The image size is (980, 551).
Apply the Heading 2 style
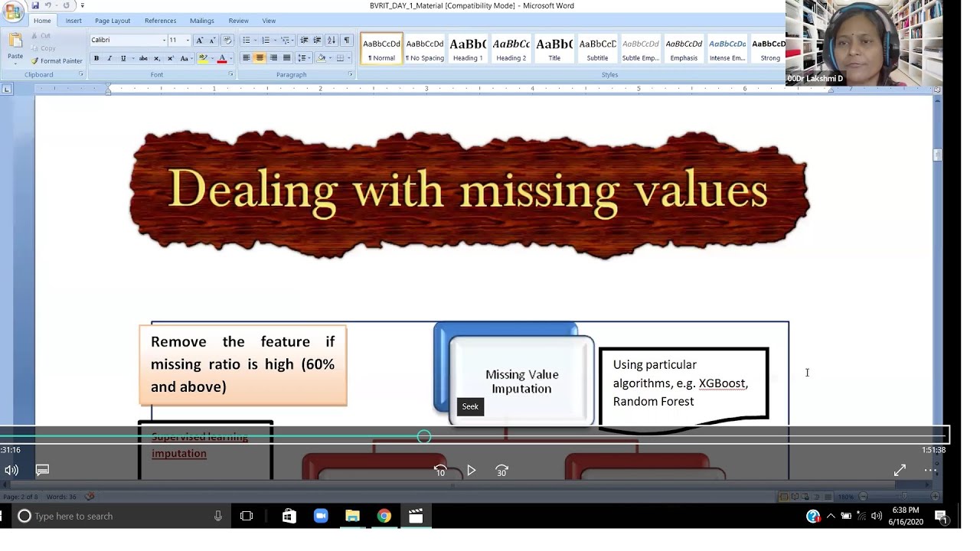511,49
